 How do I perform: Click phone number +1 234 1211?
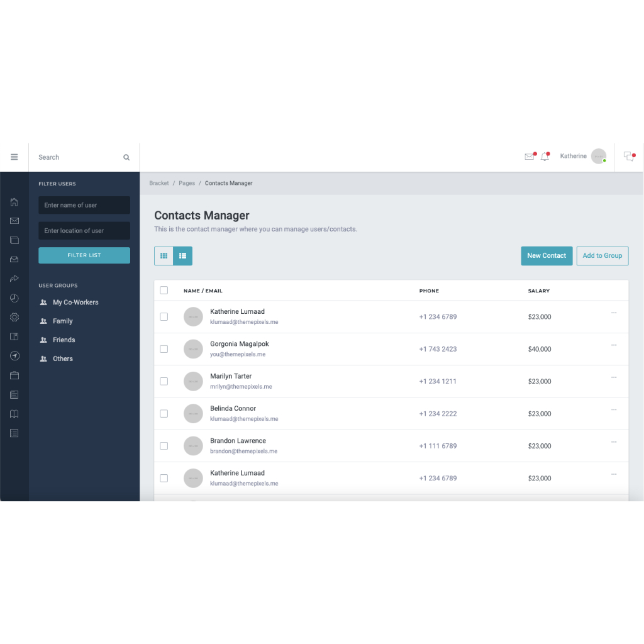pos(438,381)
